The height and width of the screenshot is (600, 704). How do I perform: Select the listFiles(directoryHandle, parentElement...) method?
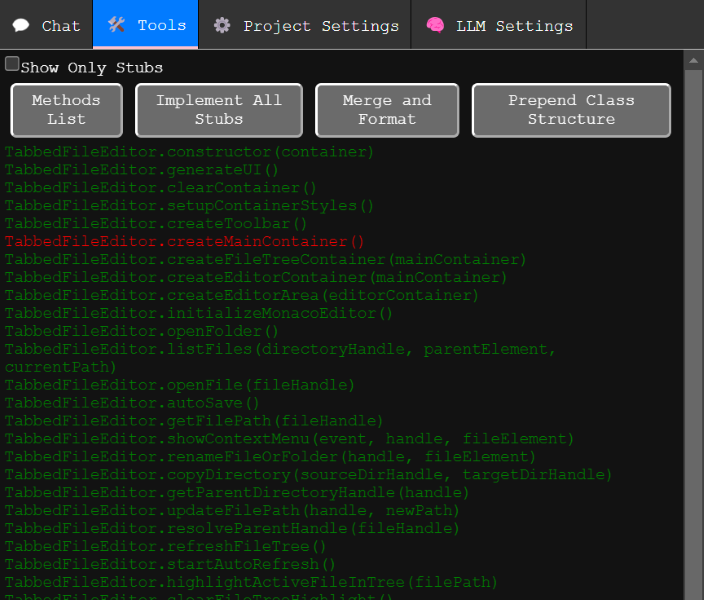pyautogui.click(x=280, y=358)
